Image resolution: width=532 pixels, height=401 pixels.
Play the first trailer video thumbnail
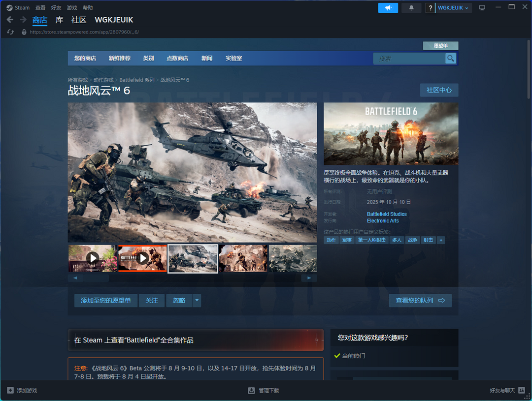93,258
